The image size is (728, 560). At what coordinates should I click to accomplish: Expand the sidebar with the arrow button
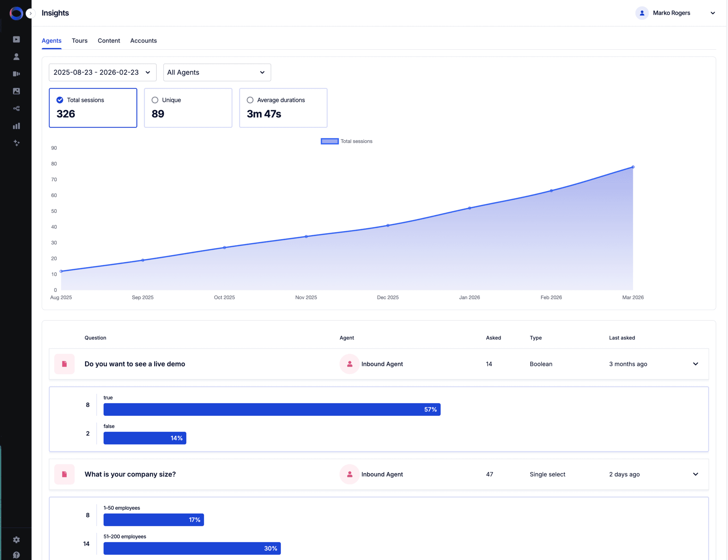31,13
